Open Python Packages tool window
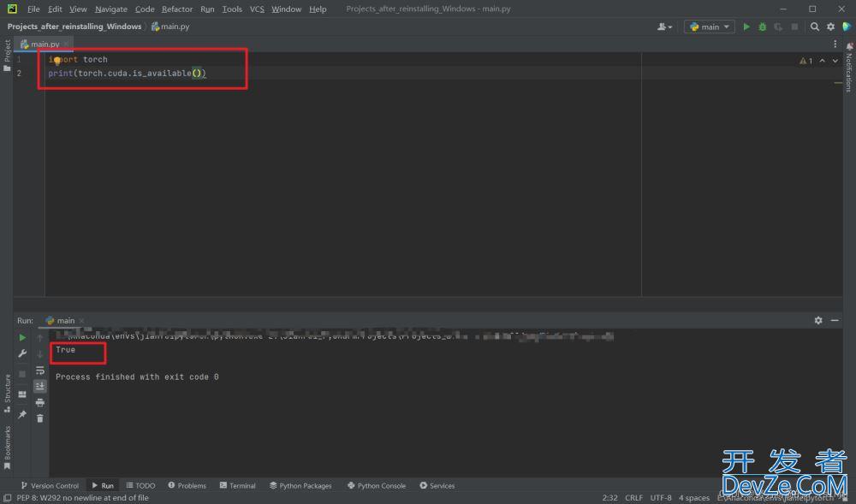Image resolution: width=856 pixels, height=504 pixels. coord(300,485)
